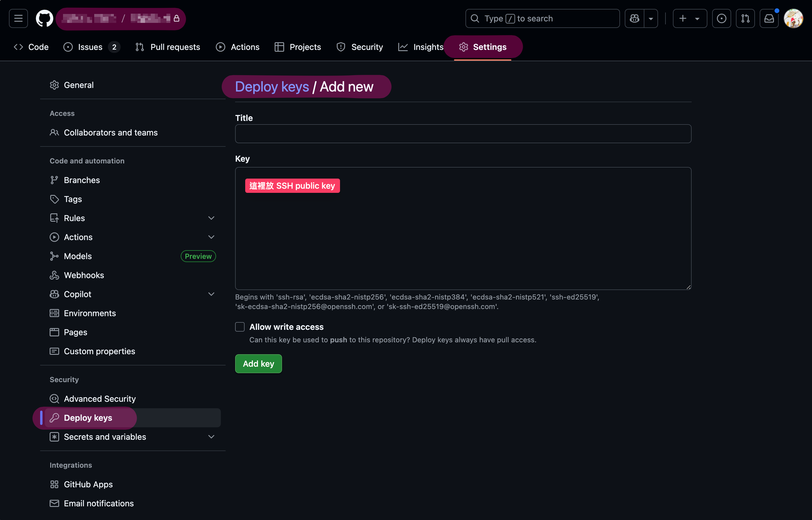The height and width of the screenshot is (520, 812).
Task: Expand the Rules section chevron
Action: pos(211,218)
